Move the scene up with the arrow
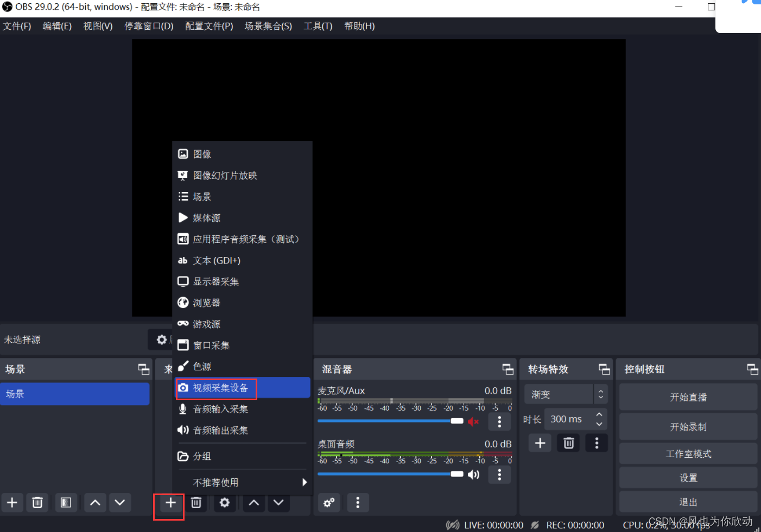This screenshot has height=532, width=761. pos(95,503)
